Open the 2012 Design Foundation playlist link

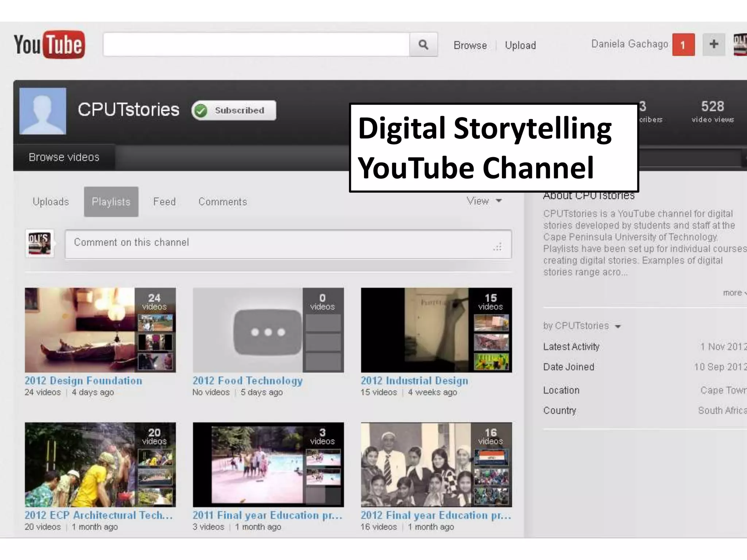[84, 380]
